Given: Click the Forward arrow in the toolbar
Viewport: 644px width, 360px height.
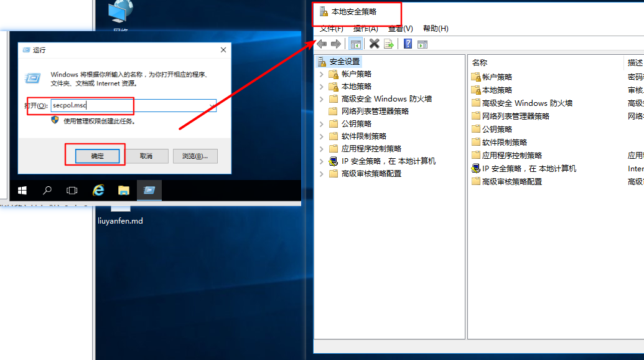Looking at the screenshot, I should (336, 44).
